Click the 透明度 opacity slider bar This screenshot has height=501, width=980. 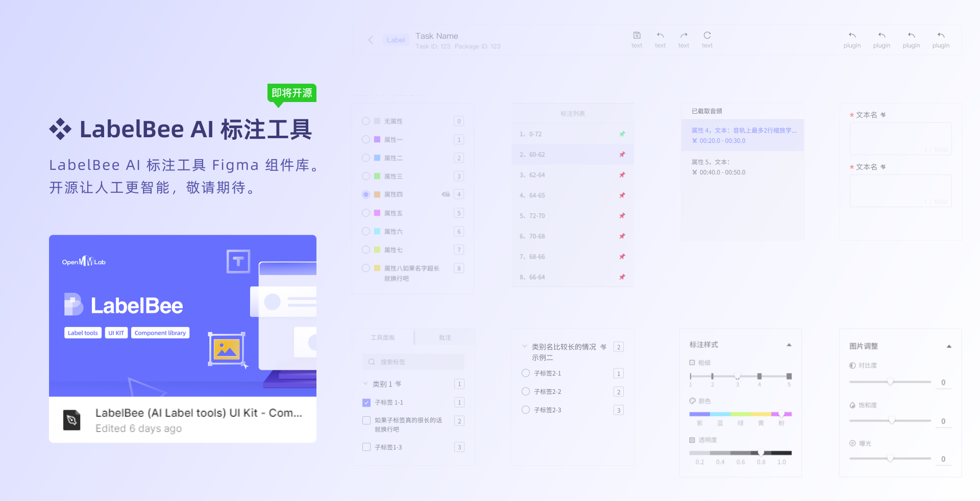[x=740, y=453]
